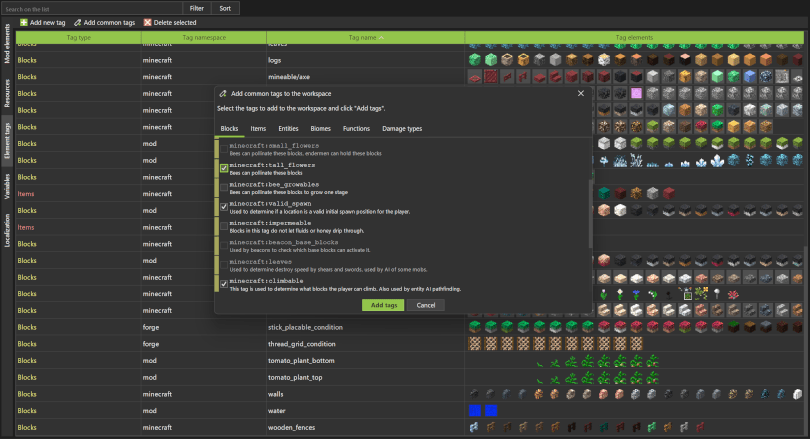The image size is (810, 439).
Task: Click the pink block icon beside the dialog
Action: (x=636, y=93)
